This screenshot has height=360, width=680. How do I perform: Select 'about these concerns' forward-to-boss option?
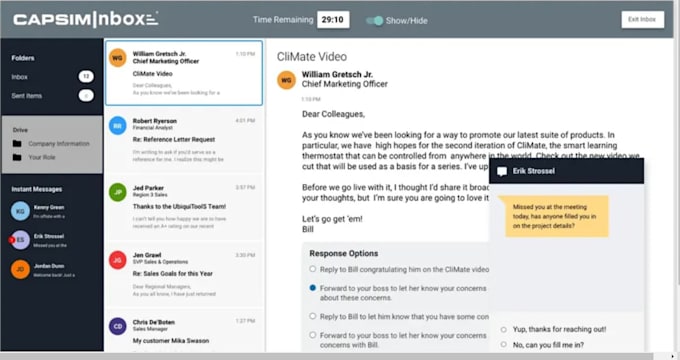click(313, 288)
